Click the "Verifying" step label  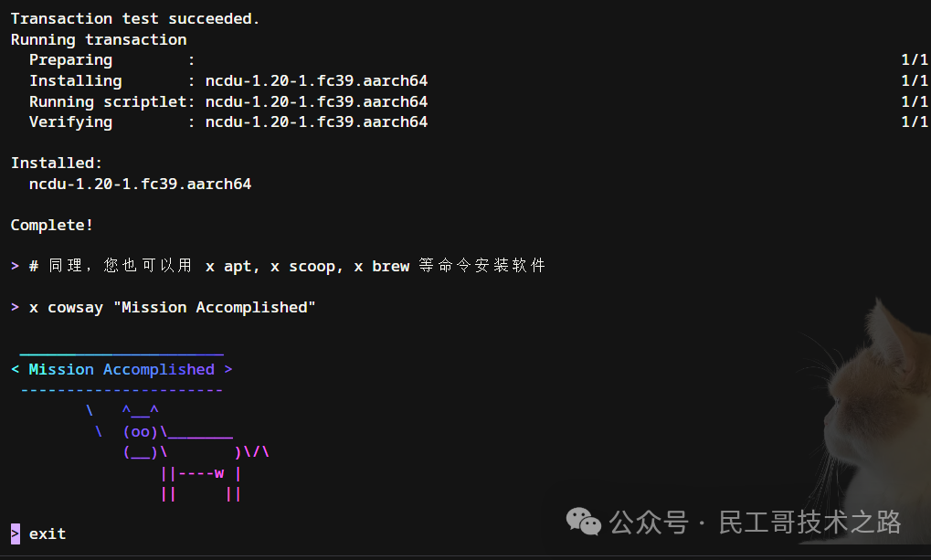point(70,122)
